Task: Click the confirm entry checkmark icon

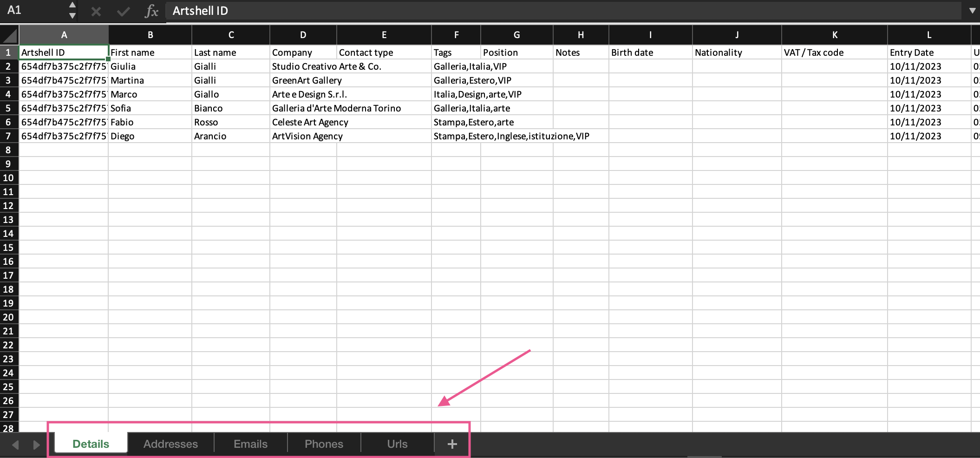Action: [123, 11]
